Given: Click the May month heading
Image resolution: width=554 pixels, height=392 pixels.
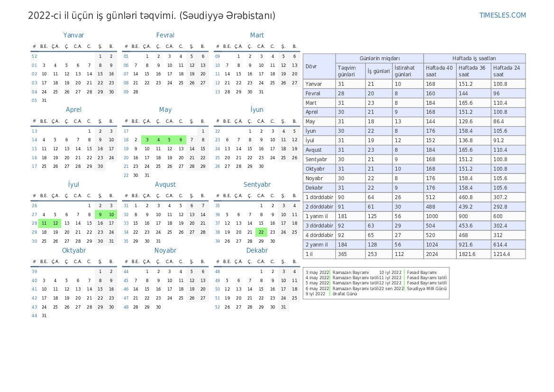Looking at the screenshot, I should pos(165,110).
